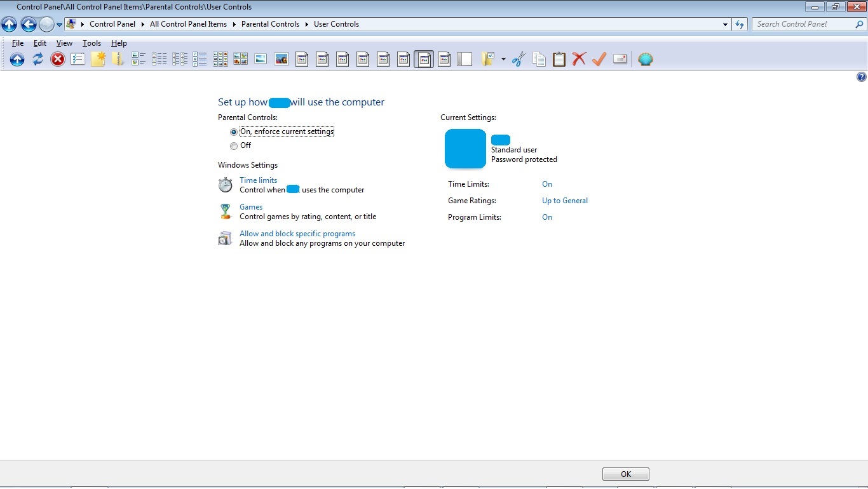Click the Up arrow beside the Back button
The image size is (868, 489).
coord(9,24)
